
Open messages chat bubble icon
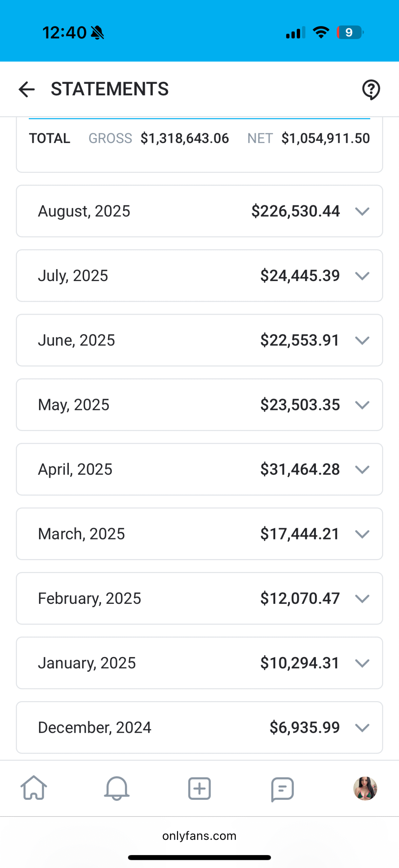[x=282, y=788]
